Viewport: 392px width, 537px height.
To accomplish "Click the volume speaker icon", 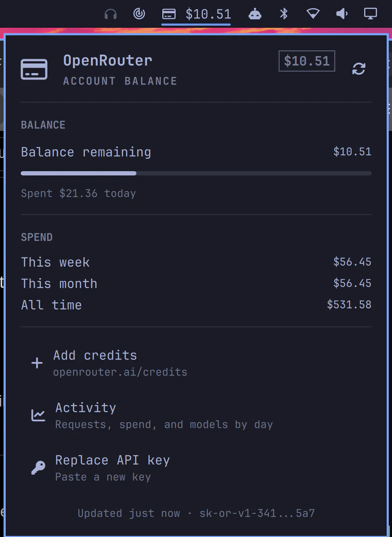I will (342, 14).
